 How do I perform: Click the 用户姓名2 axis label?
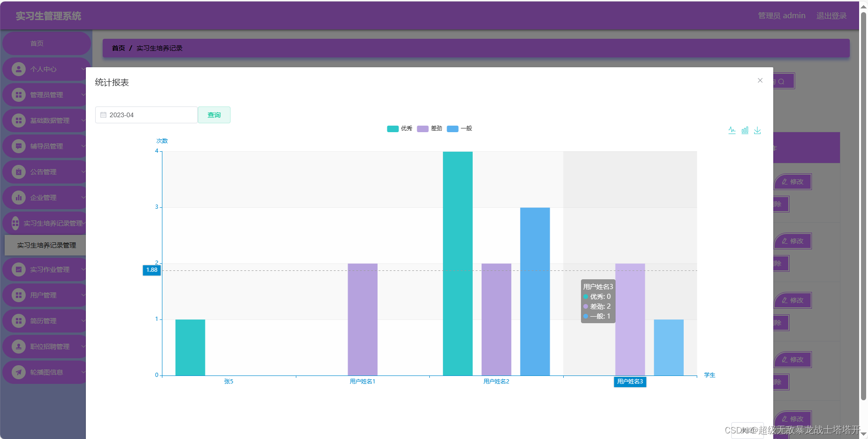[496, 382]
